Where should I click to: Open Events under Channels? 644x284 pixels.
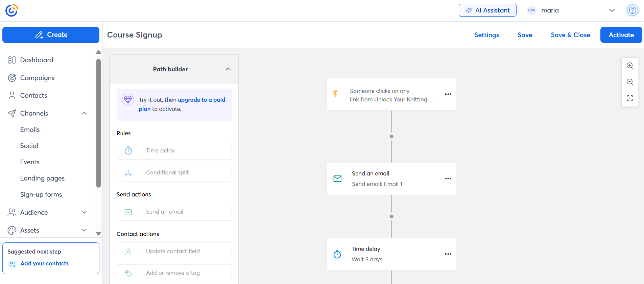click(x=30, y=162)
